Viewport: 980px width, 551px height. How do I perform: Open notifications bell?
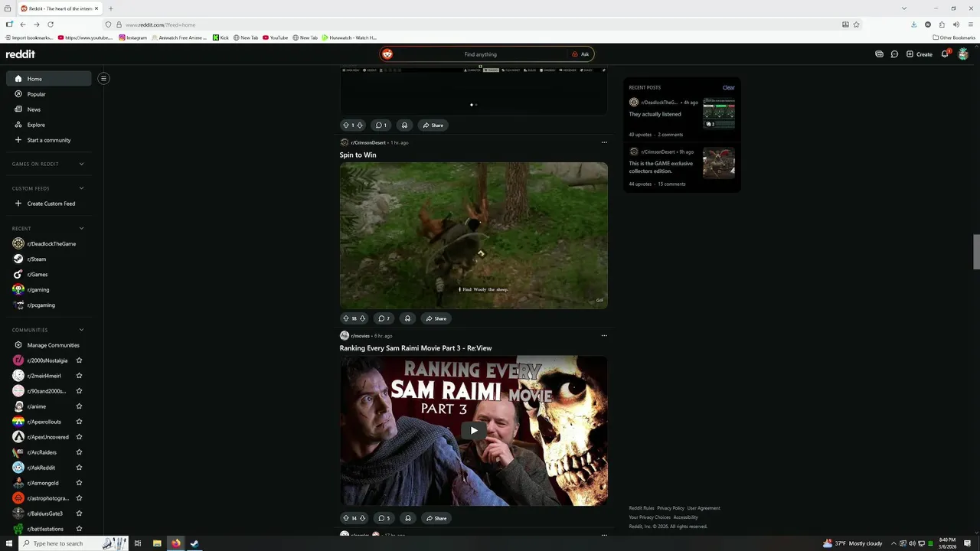point(945,54)
